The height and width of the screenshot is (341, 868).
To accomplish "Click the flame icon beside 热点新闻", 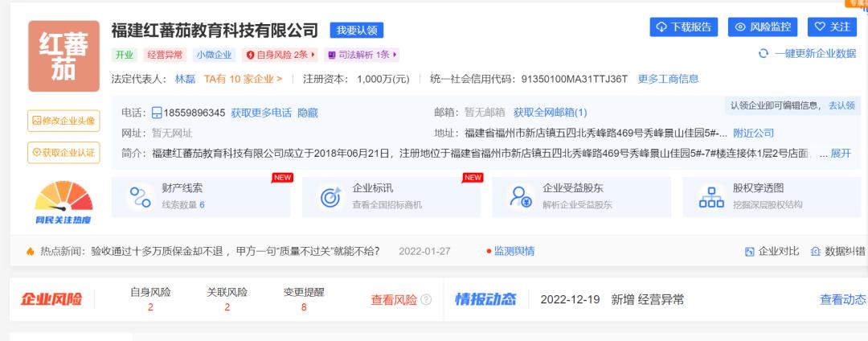I will [x=30, y=251].
